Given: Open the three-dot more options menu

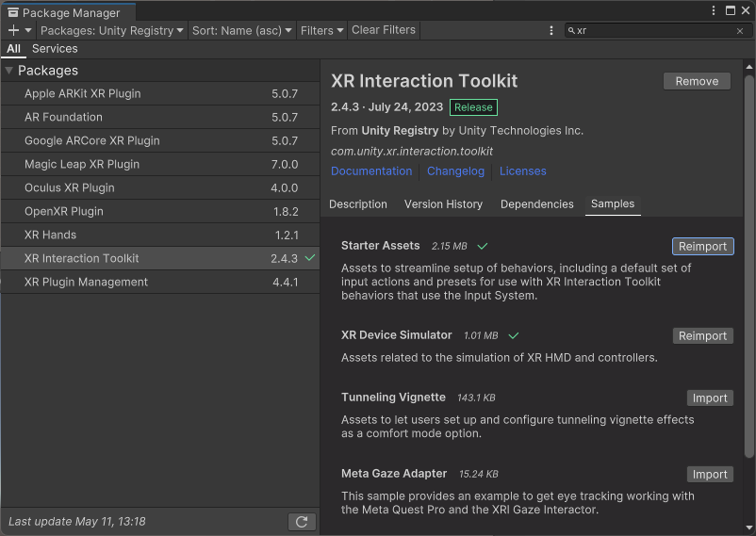Looking at the screenshot, I should pyautogui.click(x=551, y=30).
